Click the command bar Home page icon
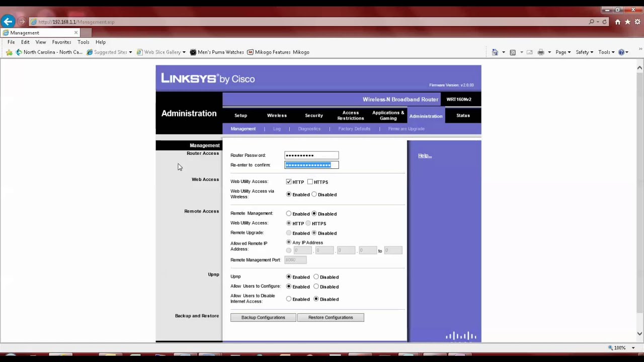The width and height of the screenshot is (644, 362). pyautogui.click(x=495, y=52)
